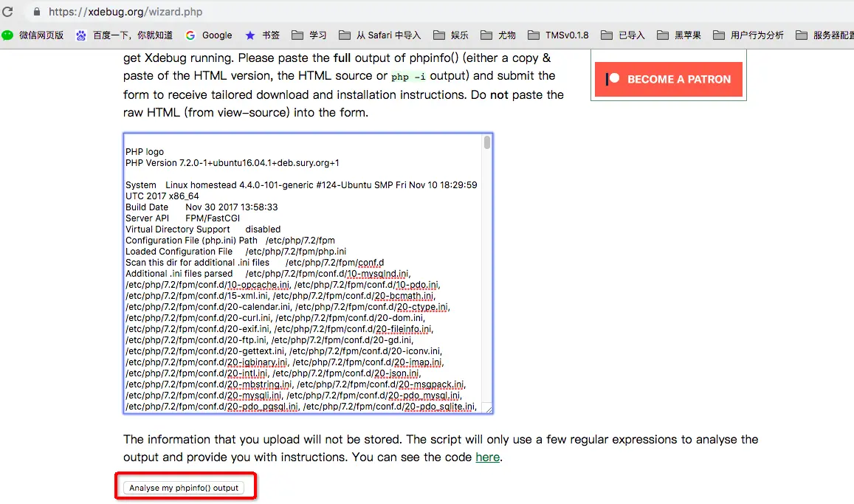
Task: Open the WeChat web bookmark (微信网页版)
Action: coord(32,35)
